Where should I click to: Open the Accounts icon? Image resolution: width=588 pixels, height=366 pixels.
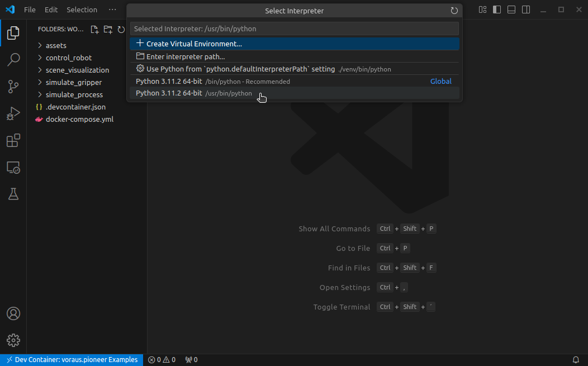coord(13,313)
